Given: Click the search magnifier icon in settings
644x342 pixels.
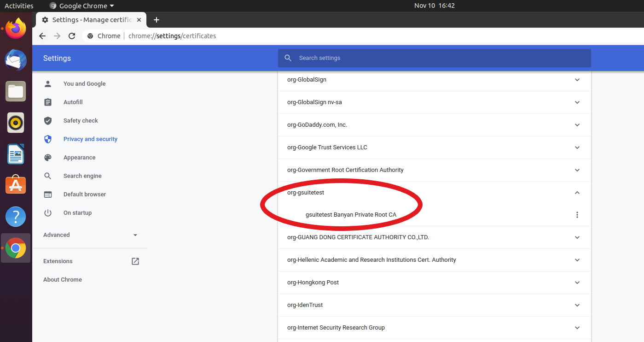Looking at the screenshot, I should [288, 58].
